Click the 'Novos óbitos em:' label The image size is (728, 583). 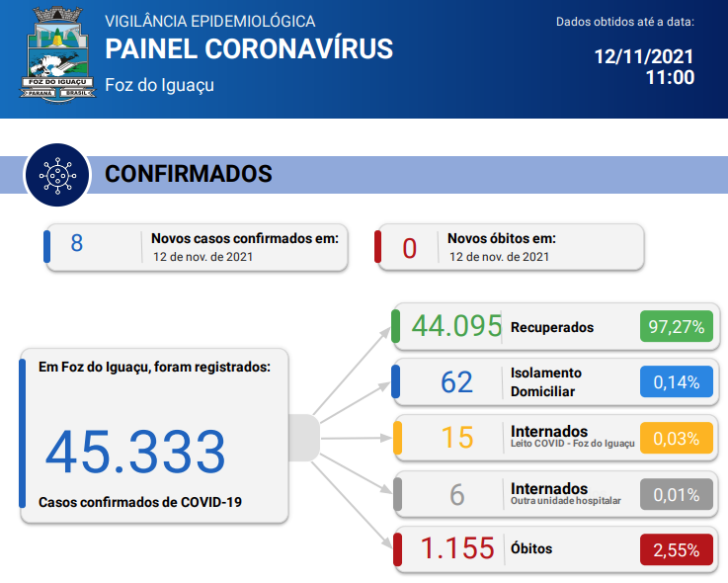pos(502,238)
